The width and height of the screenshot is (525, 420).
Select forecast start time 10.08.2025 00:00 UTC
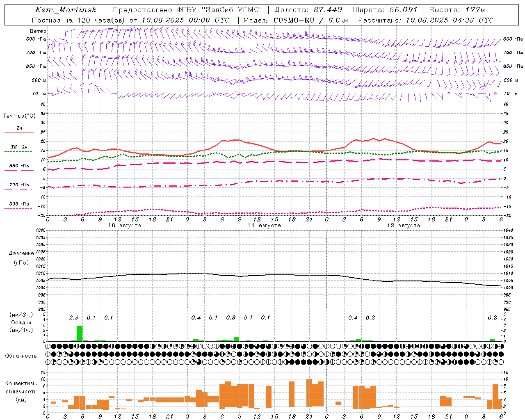(x=185, y=20)
